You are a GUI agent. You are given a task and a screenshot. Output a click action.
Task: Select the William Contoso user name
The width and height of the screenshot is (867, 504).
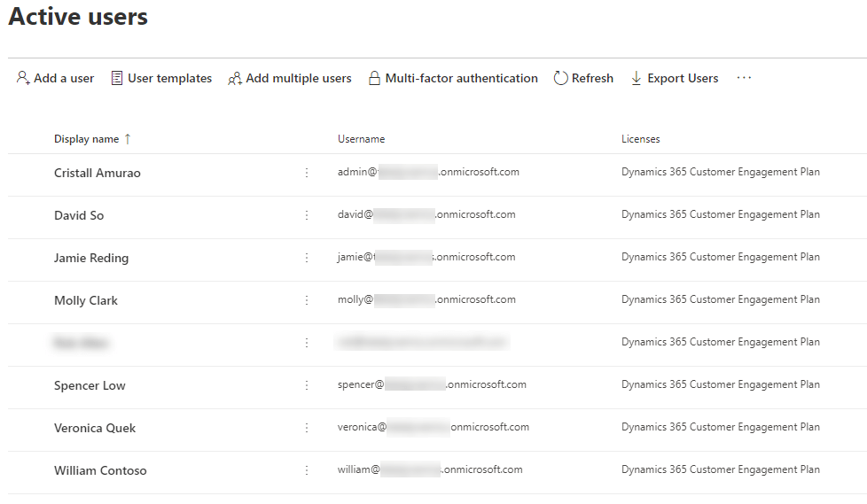[x=100, y=470]
